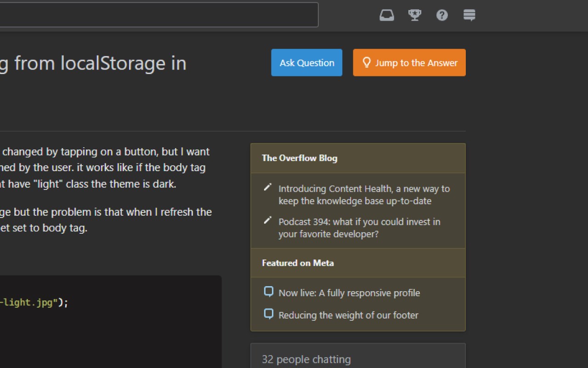Open Reducing the weight of our footer link
The height and width of the screenshot is (368, 588).
pyautogui.click(x=348, y=315)
